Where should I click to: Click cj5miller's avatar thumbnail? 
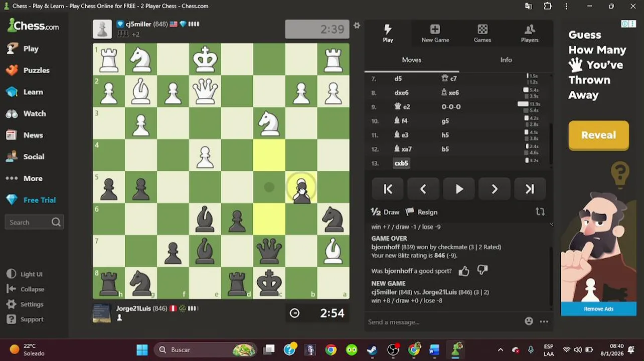(102, 29)
